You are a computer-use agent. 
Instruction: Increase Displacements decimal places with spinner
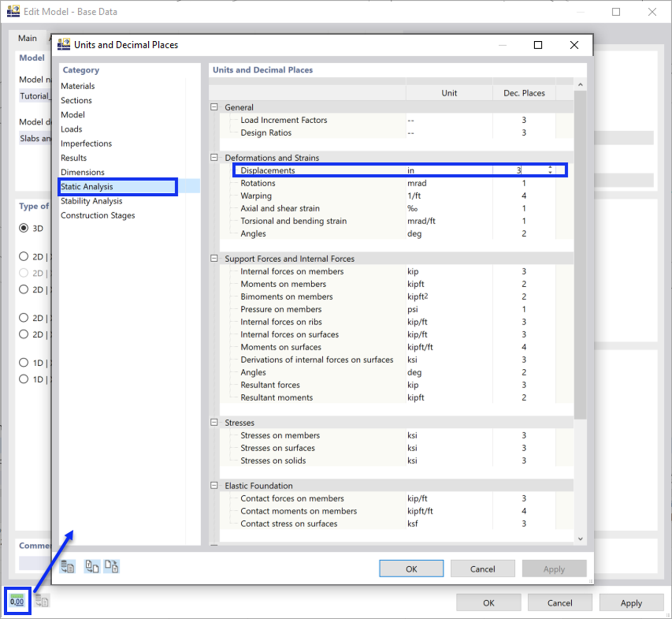click(550, 168)
